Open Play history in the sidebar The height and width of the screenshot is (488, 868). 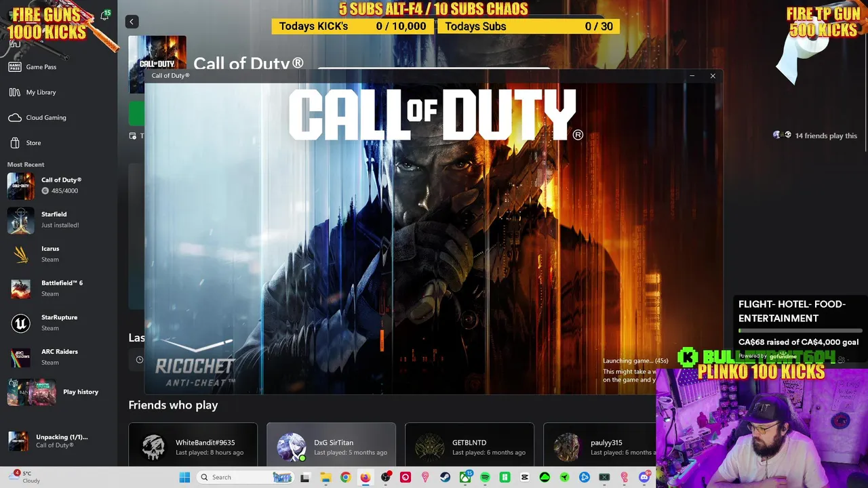58,392
